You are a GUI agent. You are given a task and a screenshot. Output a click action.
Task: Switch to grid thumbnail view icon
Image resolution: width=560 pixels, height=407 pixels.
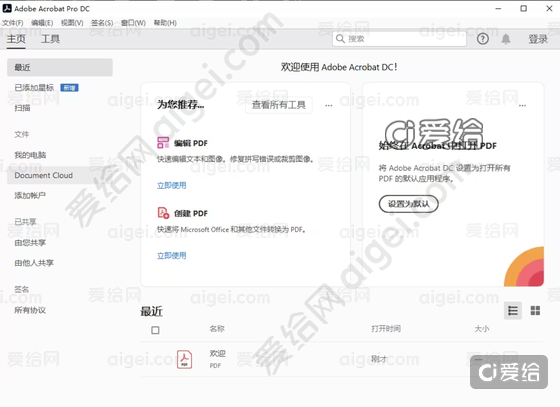[535, 311]
